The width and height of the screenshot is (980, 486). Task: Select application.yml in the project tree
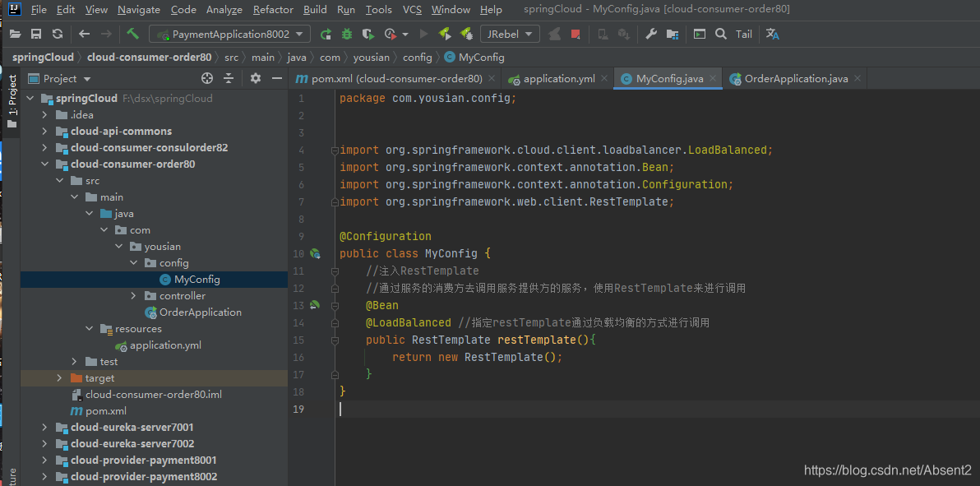point(158,345)
